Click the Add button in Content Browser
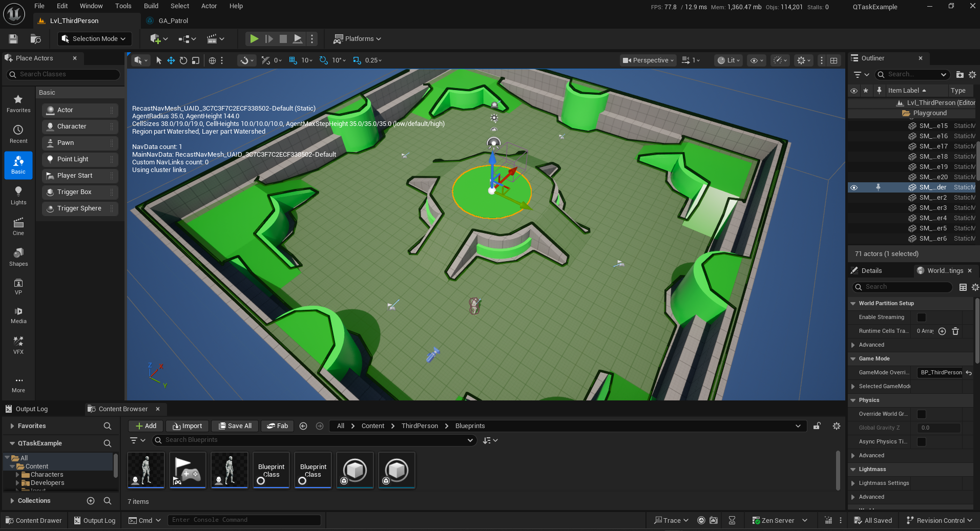The height and width of the screenshot is (531, 980). [146, 426]
